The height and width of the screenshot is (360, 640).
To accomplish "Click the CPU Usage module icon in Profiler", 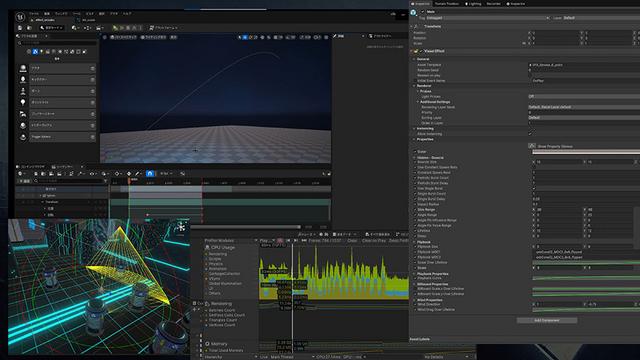I will (207, 247).
